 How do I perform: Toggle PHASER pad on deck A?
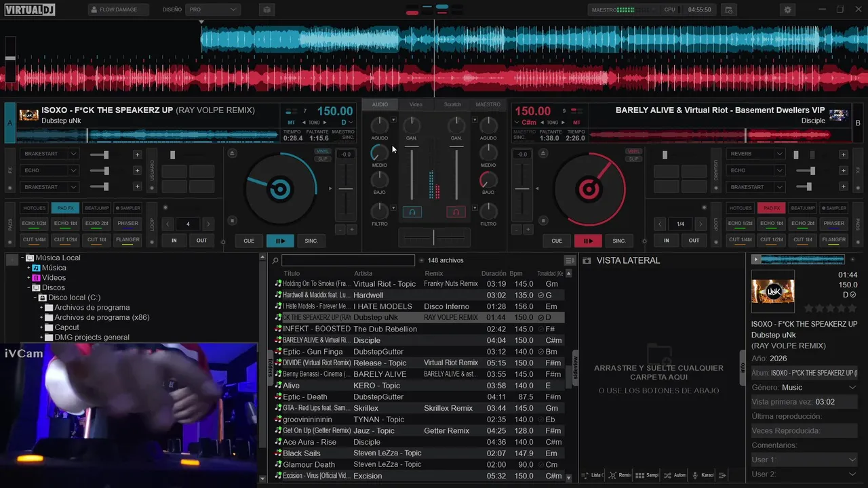tap(127, 223)
